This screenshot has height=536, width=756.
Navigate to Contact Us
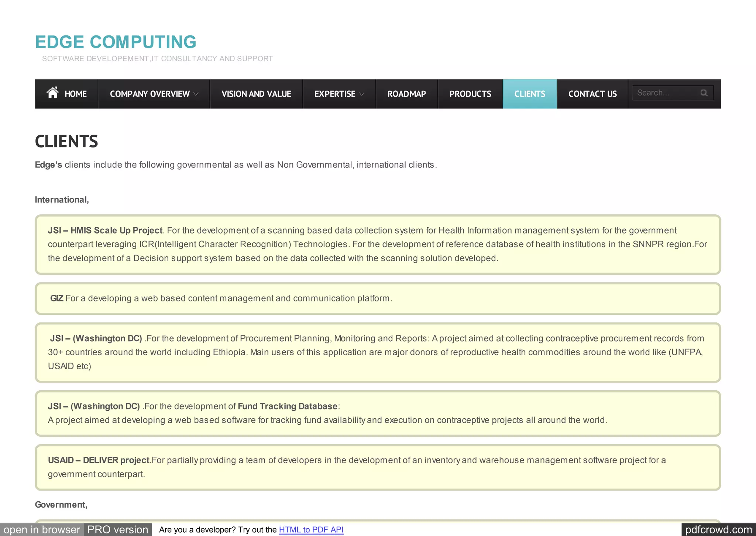(592, 94)
